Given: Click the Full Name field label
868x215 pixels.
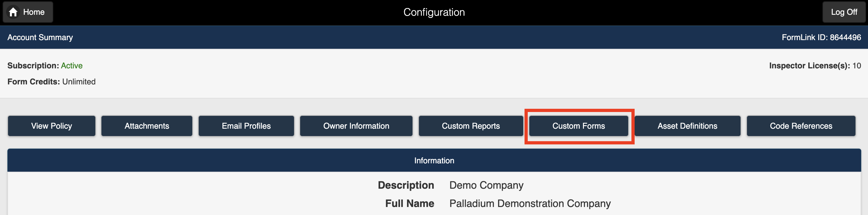Looking at the screenshot, I should coord(409,203).
